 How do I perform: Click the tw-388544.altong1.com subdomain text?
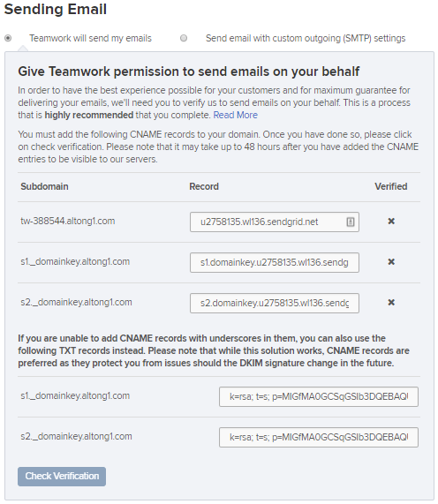pyautogui.click(x=67, y=222)
